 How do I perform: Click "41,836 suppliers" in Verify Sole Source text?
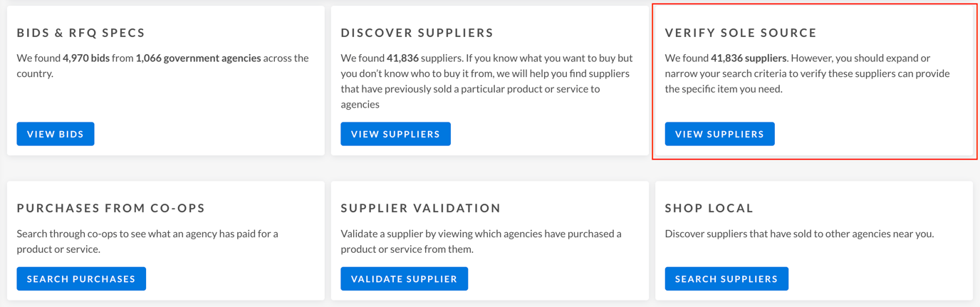[749, 58]
